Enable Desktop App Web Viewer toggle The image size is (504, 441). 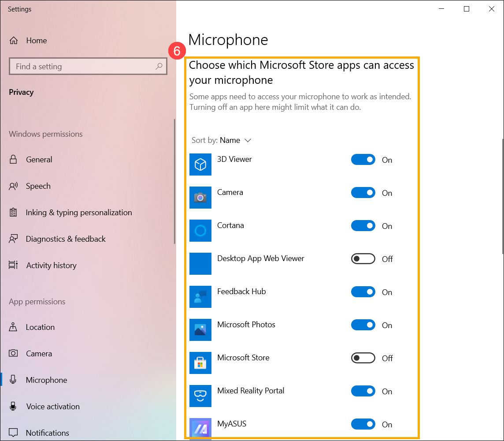click(x=363, y=258)
